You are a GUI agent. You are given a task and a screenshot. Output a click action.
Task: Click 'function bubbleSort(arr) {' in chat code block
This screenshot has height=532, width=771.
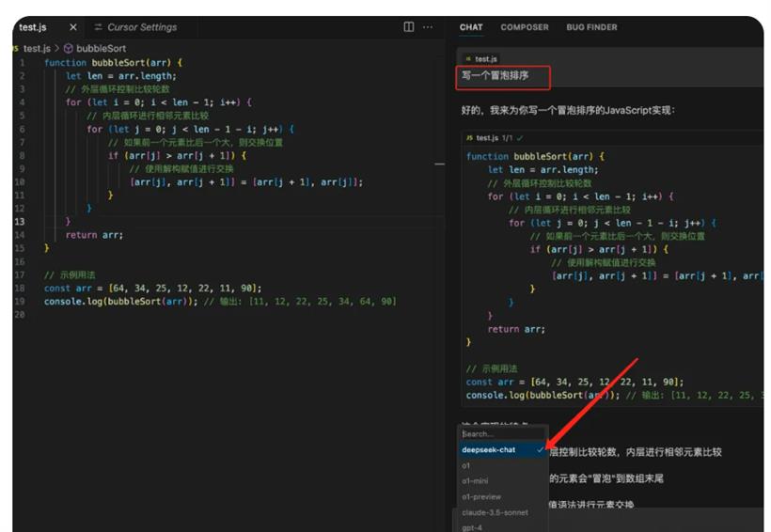coord(535,156)
